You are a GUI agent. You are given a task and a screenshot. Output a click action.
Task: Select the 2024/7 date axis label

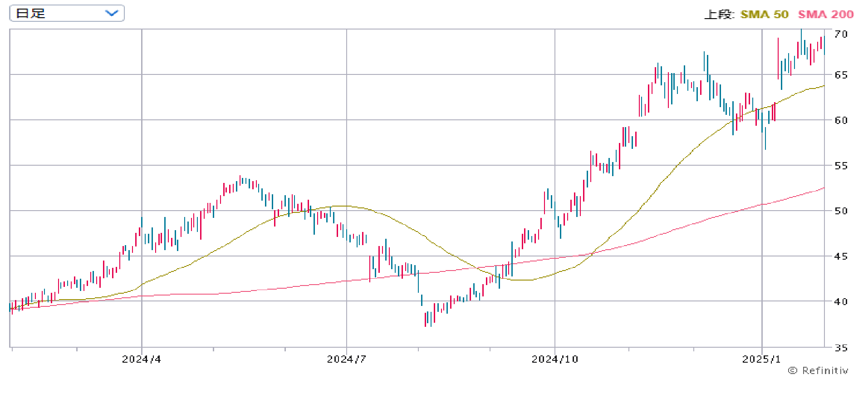coord(346,360)
